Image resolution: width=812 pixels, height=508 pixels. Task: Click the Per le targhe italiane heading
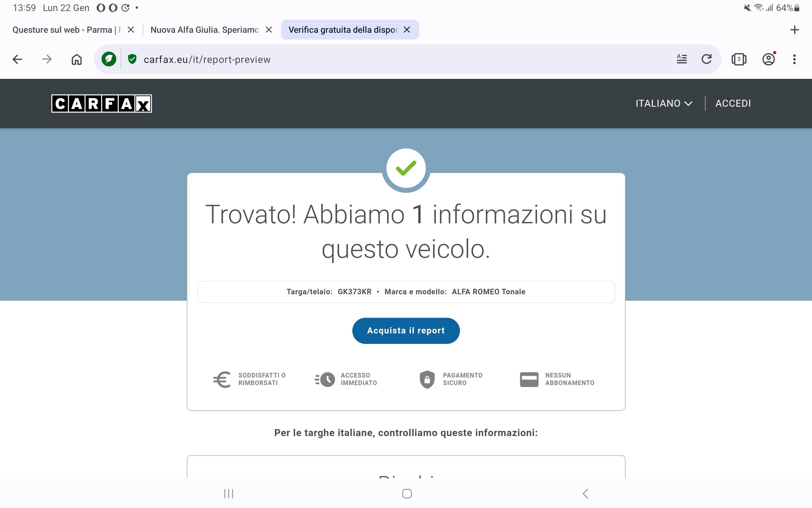pos(406,433)
